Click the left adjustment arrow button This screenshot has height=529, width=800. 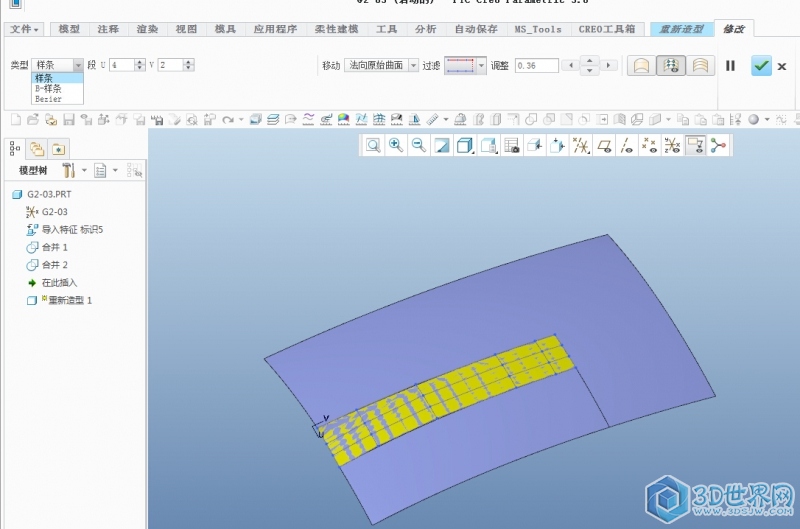pos(571,65)
